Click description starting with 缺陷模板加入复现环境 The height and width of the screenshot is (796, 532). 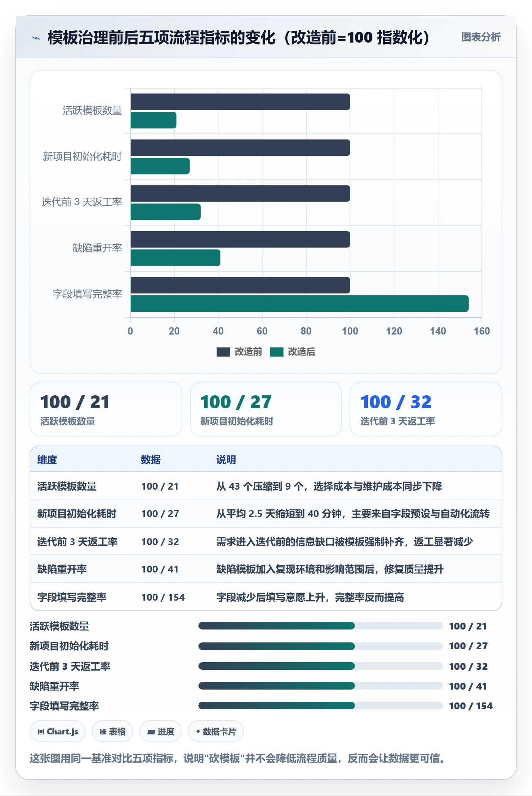point(330,569)
